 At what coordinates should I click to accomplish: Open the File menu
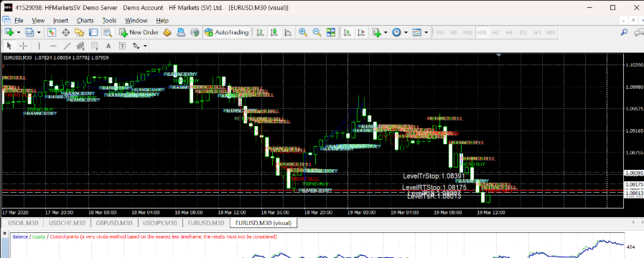(19, 20)
